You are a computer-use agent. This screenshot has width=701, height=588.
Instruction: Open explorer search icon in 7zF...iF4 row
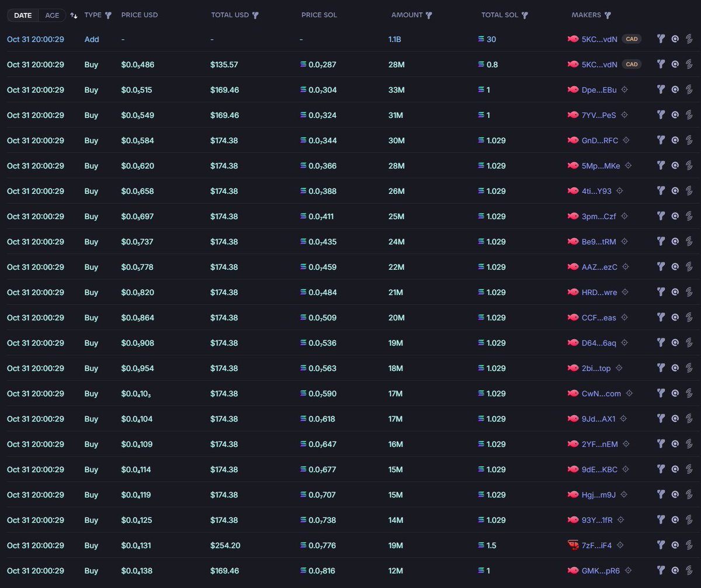click(x=675, y=545)
